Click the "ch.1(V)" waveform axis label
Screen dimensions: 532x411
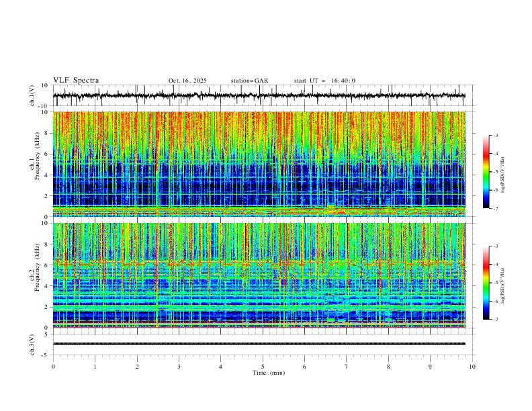(32, 95)
